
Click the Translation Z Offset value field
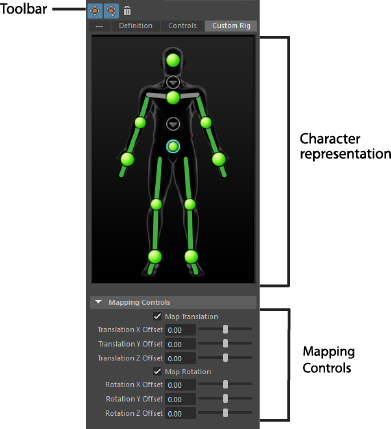(x=180, y=358)
